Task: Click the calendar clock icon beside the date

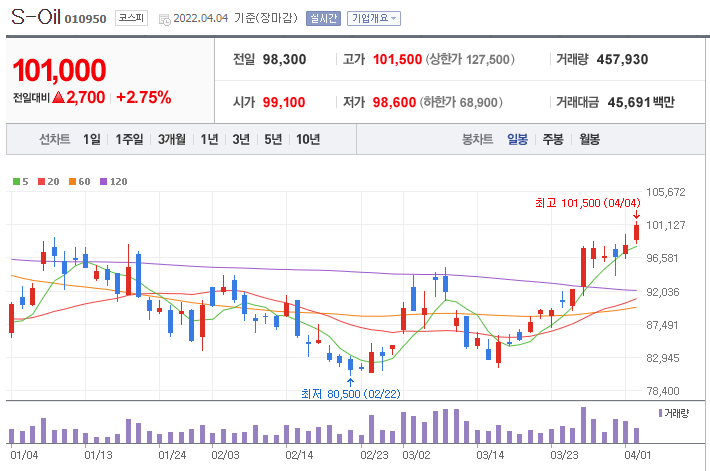Action: (x=165, y=19)
